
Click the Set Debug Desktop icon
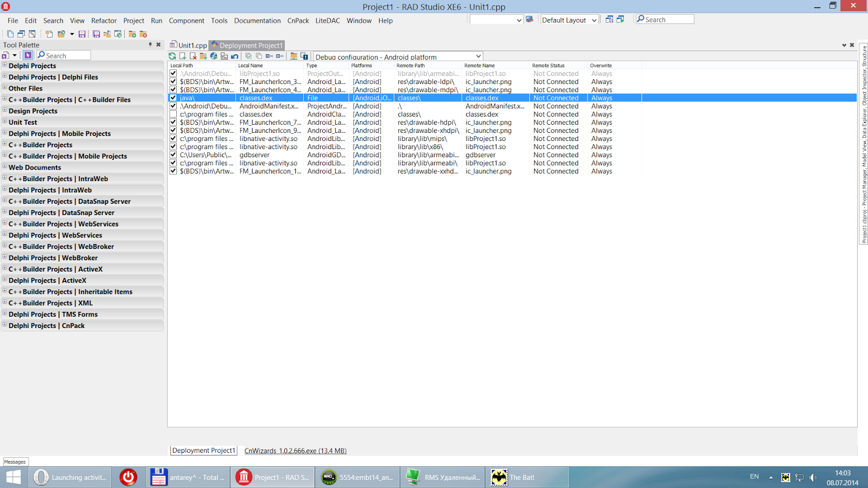(x=620, y=20)
